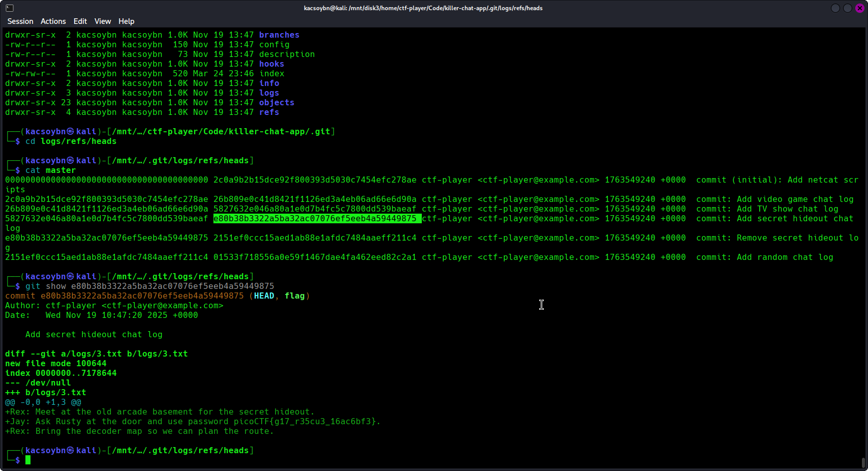This screenshot has width=868, height=471.
Task: Click '+Rex: Meet at the old arcade' line
Action: click(160, 412)
